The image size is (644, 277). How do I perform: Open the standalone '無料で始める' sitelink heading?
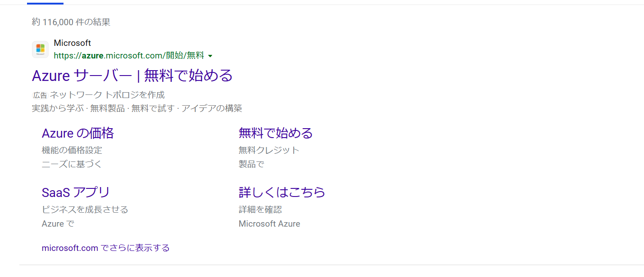(275, 133)
